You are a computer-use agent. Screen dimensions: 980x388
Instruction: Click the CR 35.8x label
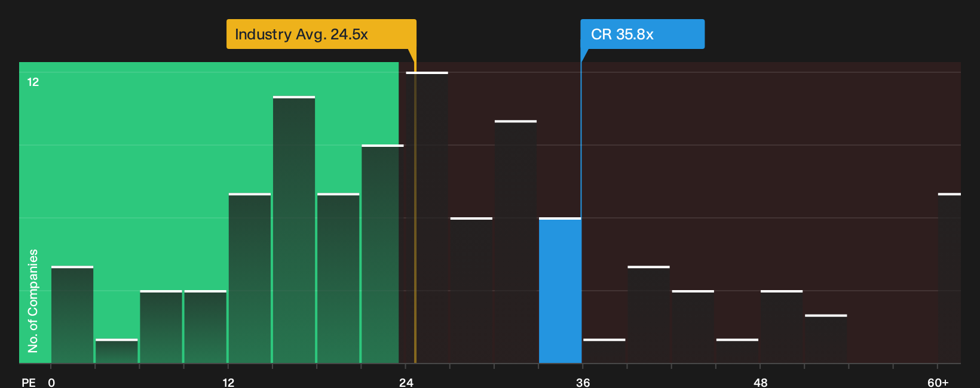tap(642, 34)
